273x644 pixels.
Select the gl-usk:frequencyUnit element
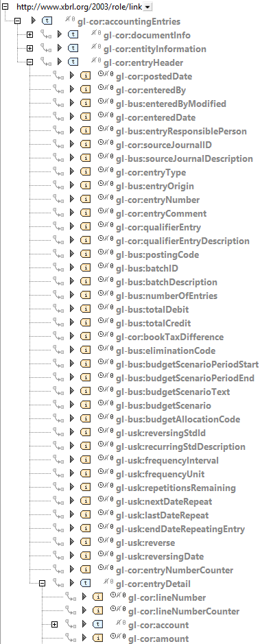(x=160, y=474)
